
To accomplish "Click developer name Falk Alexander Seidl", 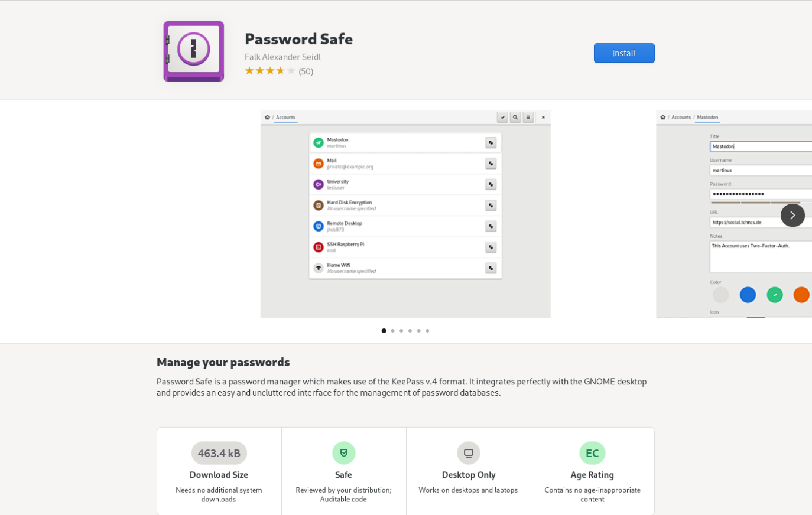I will coord(282,57).
